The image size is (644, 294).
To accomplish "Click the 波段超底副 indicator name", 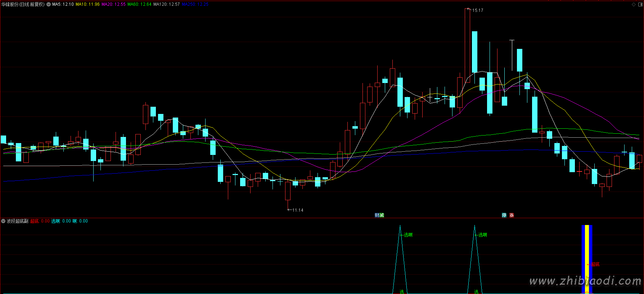I will click(x=17, y=221).
